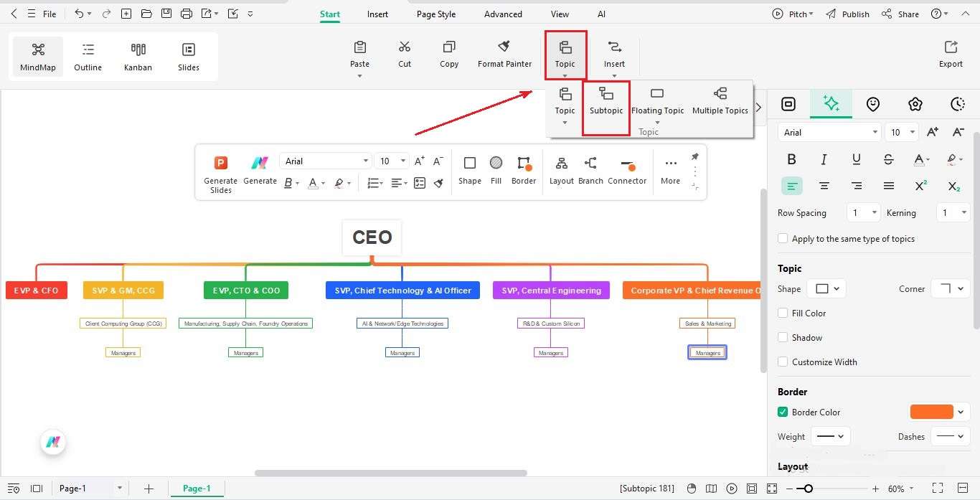Enable Fill Color for the topic
Viewport: 980px width, 500px height.
tap(783, 313)
